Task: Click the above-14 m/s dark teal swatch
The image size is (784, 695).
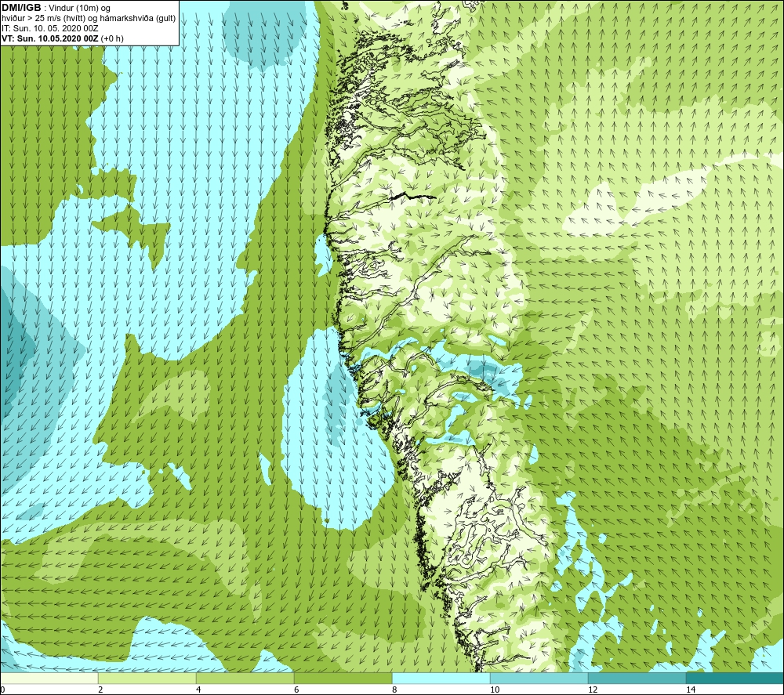Action: tap(735, 678)
